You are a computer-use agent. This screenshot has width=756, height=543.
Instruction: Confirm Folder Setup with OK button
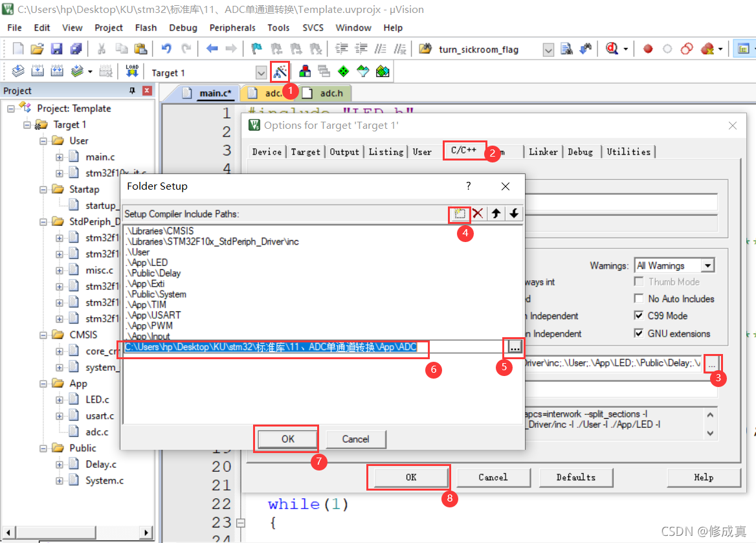point(288,439)
